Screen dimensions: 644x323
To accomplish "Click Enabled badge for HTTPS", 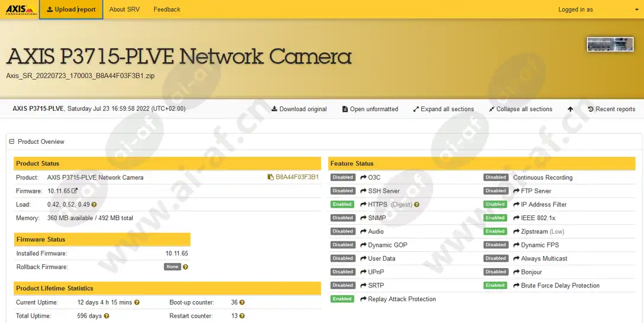I will 342,205.
